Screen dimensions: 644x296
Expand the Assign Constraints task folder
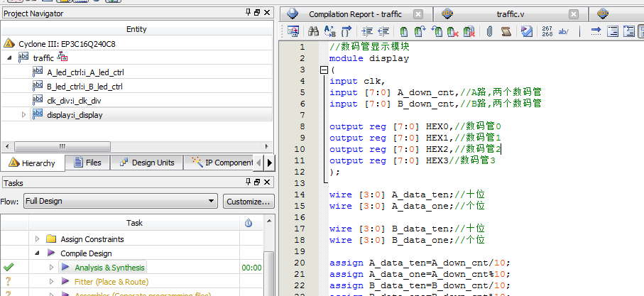tap(37, 239)
